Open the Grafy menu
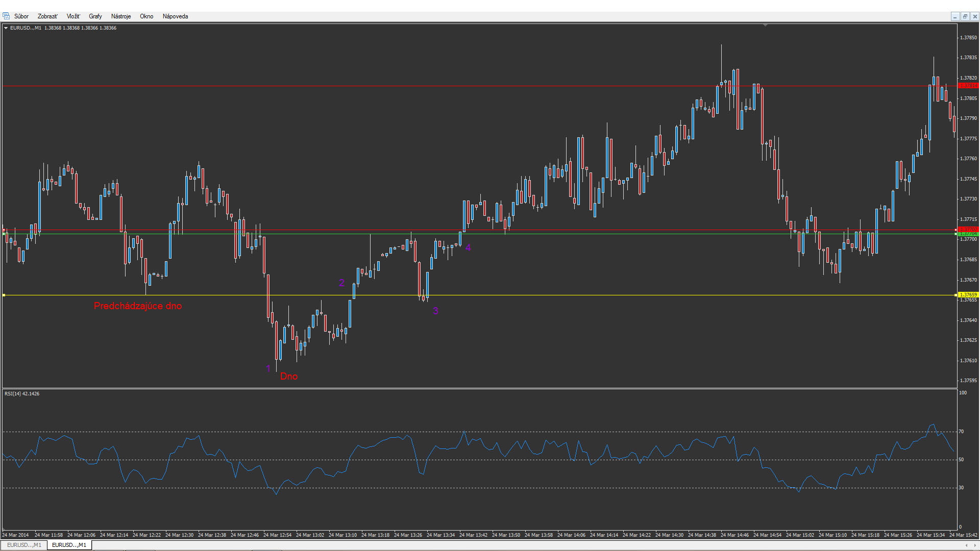The height and width of the screenshot is (551, 980). pyautogui.click(x=95, y=16)
